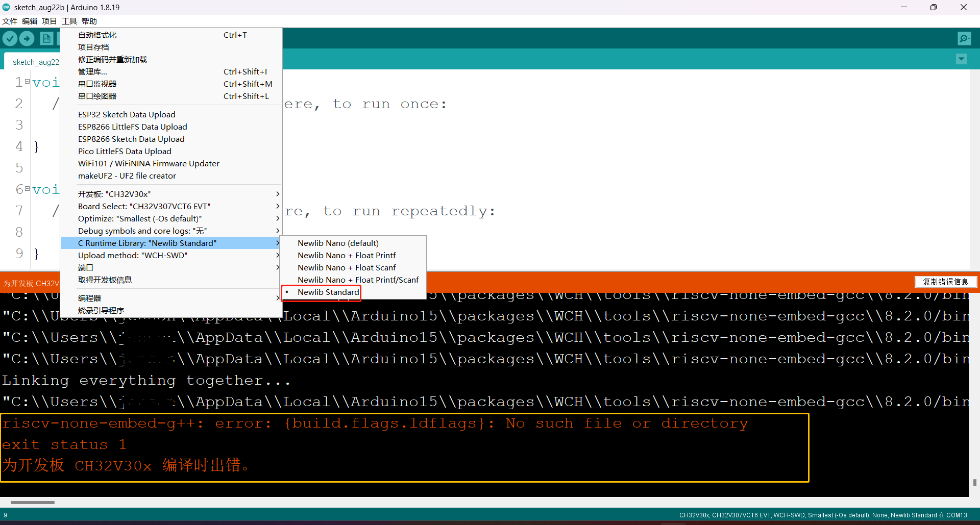Click the 复制错误信息 button
This screenshot has height=525, width=980.
(x=945, y=282)
